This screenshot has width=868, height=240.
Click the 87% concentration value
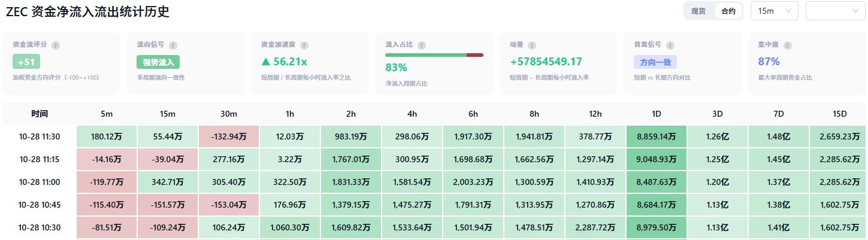coord(769,61)
